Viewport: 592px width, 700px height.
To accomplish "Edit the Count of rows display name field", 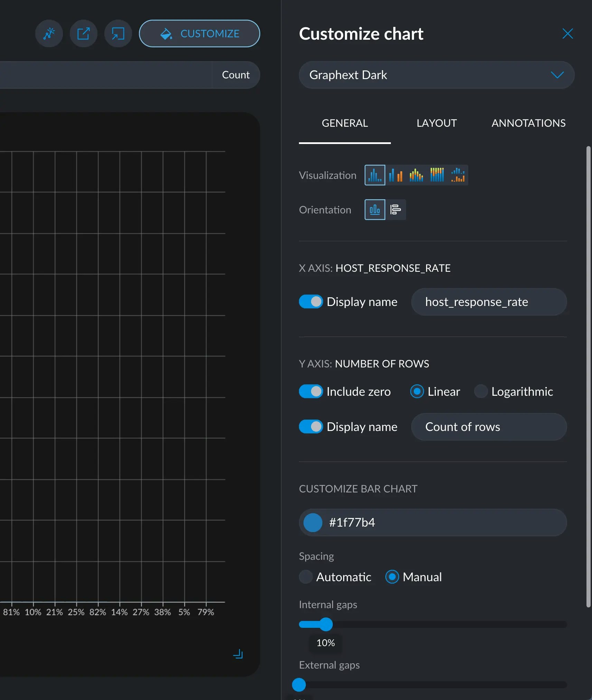I will [489, 427].
